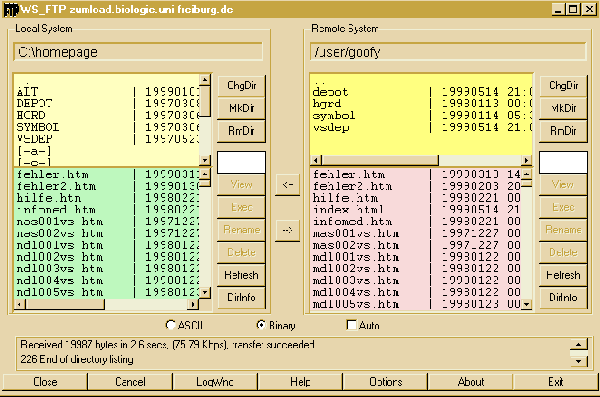Click the upload arrow button between panes
The image size is (600, 397).
point(287,230)
